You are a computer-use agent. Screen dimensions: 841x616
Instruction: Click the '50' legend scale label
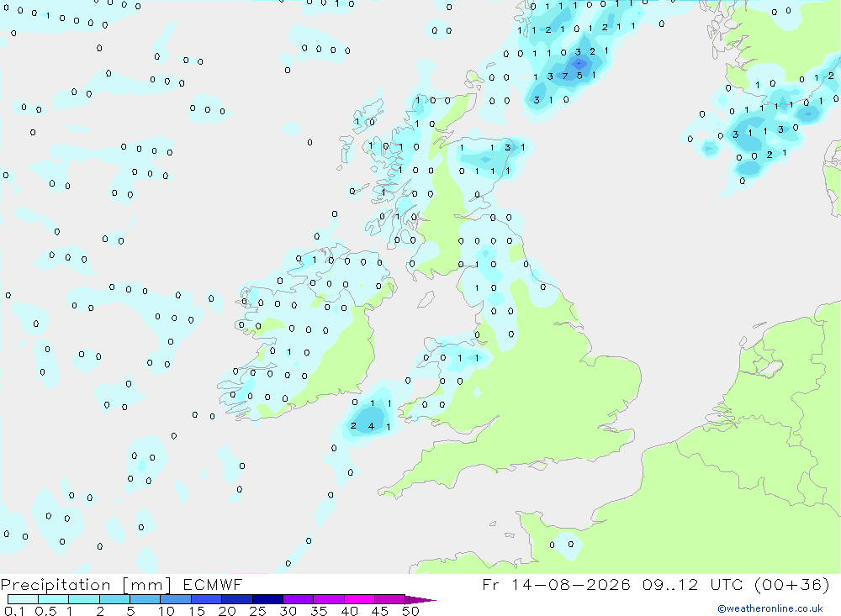[410, 611]
